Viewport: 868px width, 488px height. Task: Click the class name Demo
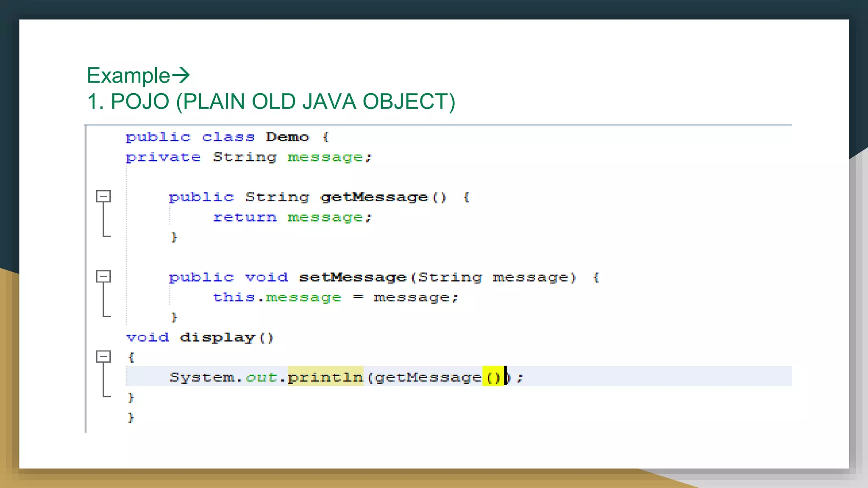(287, 137)
